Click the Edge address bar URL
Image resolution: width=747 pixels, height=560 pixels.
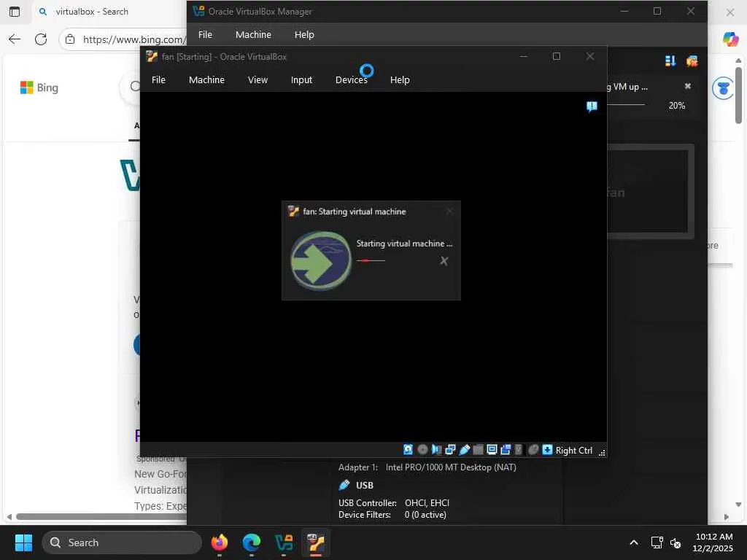coord(133,39)
